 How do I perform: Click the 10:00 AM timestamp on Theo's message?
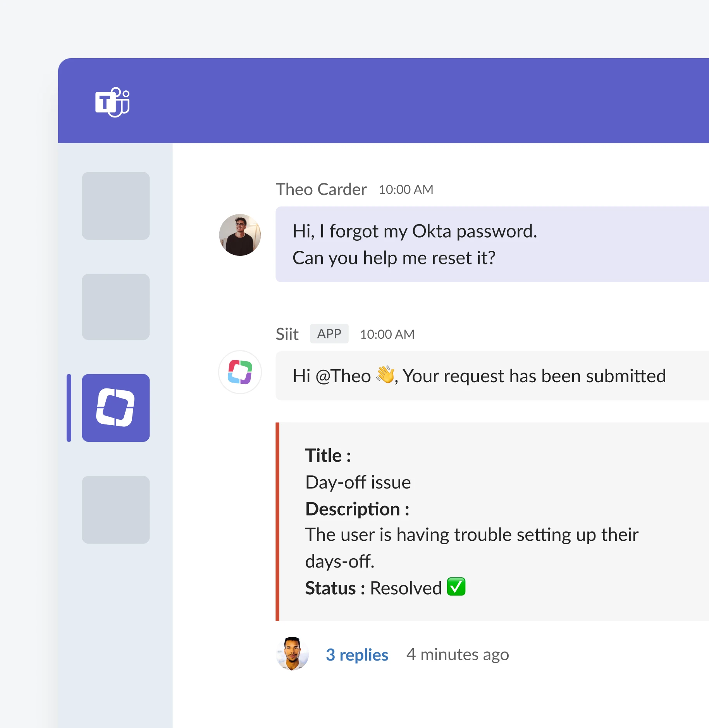[x=405, y=190]
